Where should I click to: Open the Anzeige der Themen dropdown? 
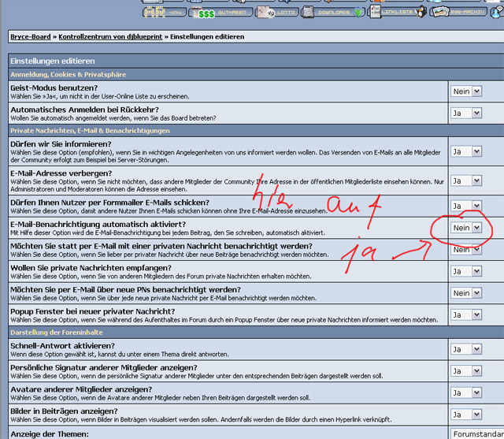[x=477, y=434]
